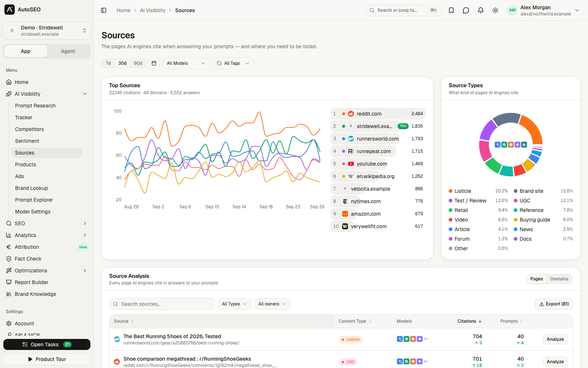The image size is (588, 368).
Task: Select the 90d time range
Action: pyautogui.click(x=138, y=63)
